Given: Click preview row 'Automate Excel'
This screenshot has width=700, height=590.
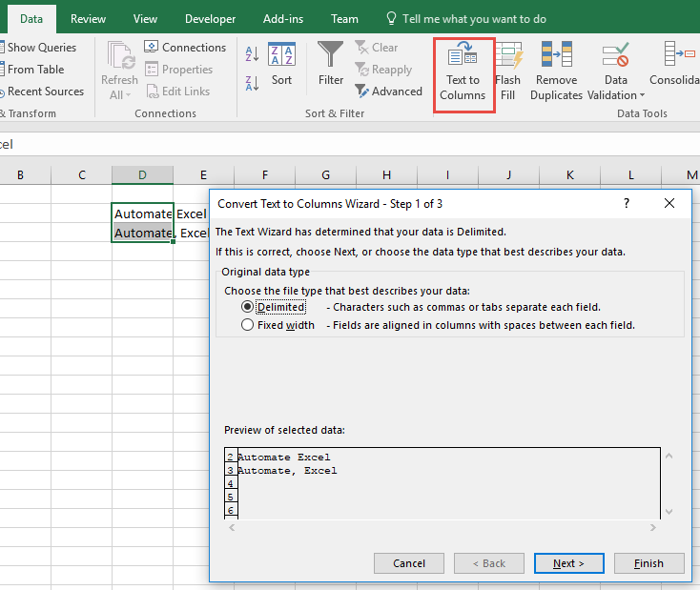Looking at the screenshot, I should [284, 457].
